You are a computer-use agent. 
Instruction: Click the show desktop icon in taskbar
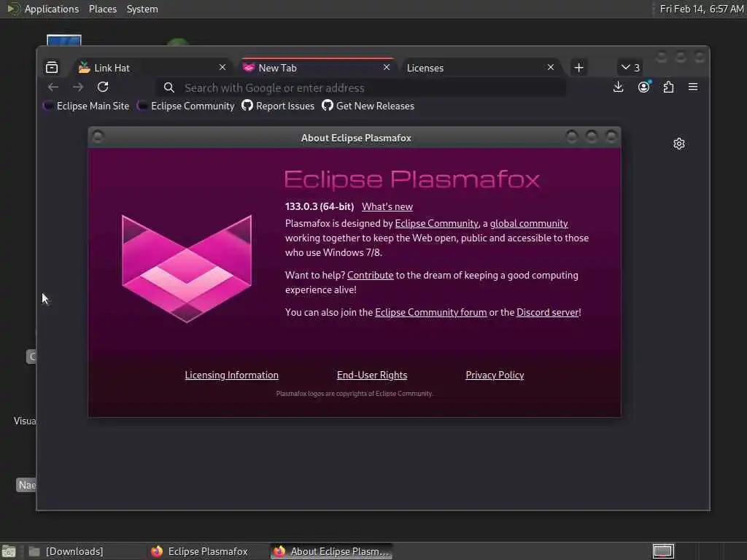click(9, 551)
